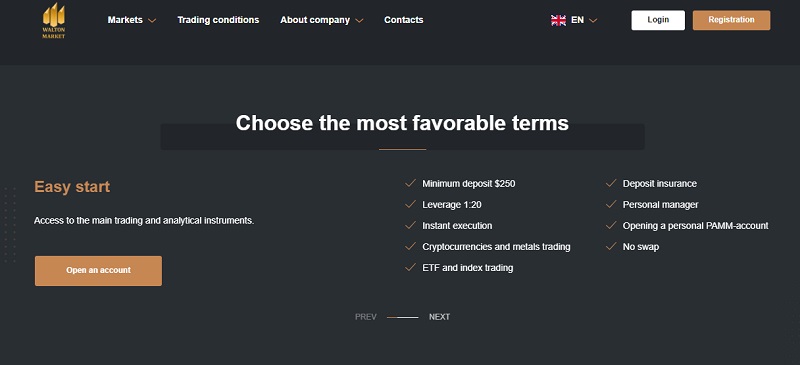This screenshot has width=800, height=365.
Task: Click the checkmark beside Instant execution
Action: [x=410, y=225]
